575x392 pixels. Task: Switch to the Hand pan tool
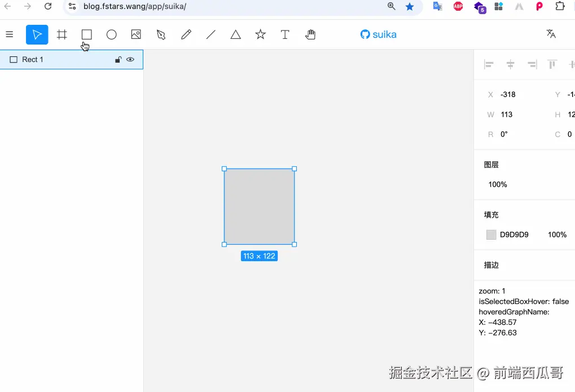click(x=310, y=34)
